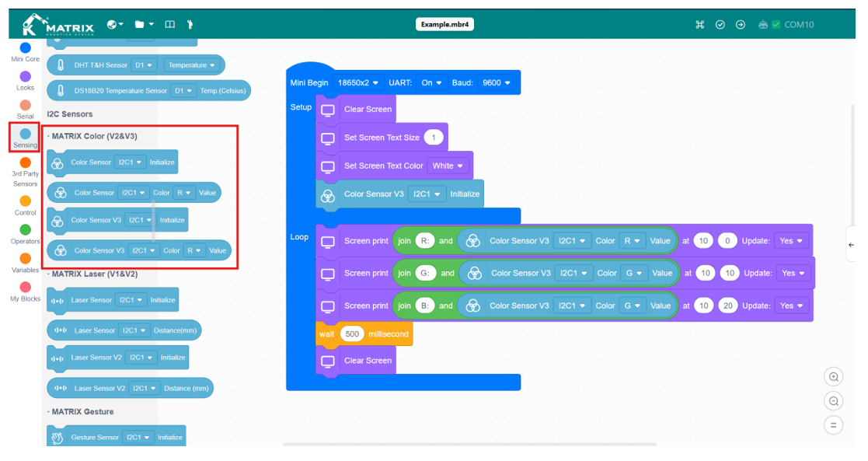The image size is (868, 461).
Task: Reset workspace zoom with the equals icon
Action: (833, 425)
